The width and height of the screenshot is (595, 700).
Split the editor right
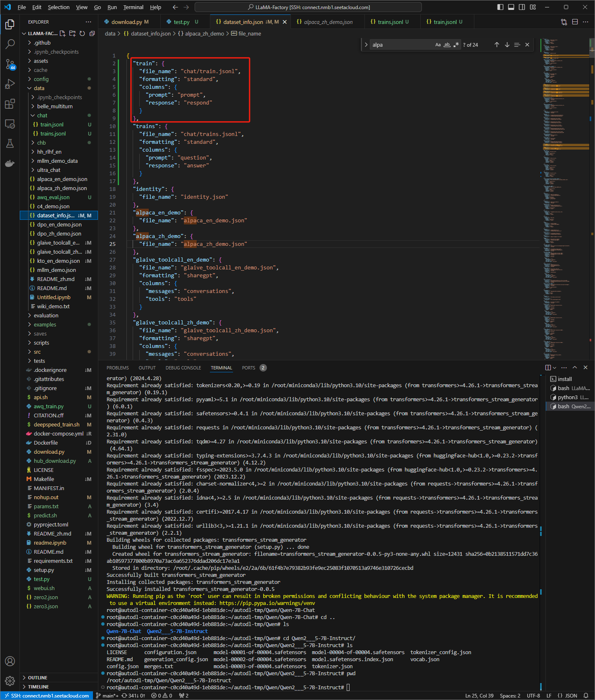click(575, 22)
